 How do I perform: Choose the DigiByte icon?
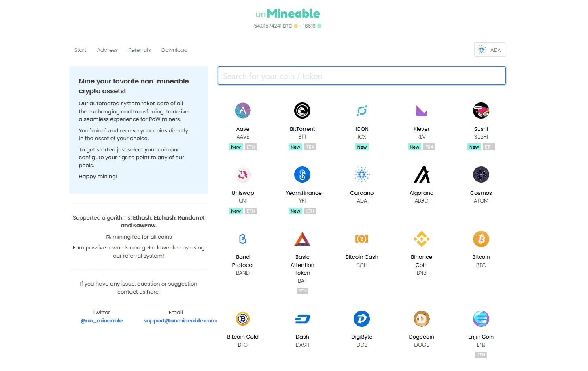362,319
